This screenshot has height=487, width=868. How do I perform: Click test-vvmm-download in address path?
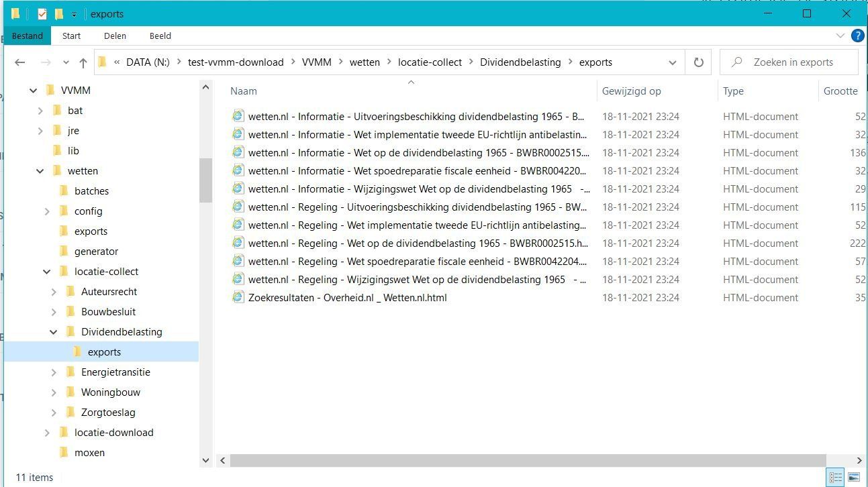236,62
